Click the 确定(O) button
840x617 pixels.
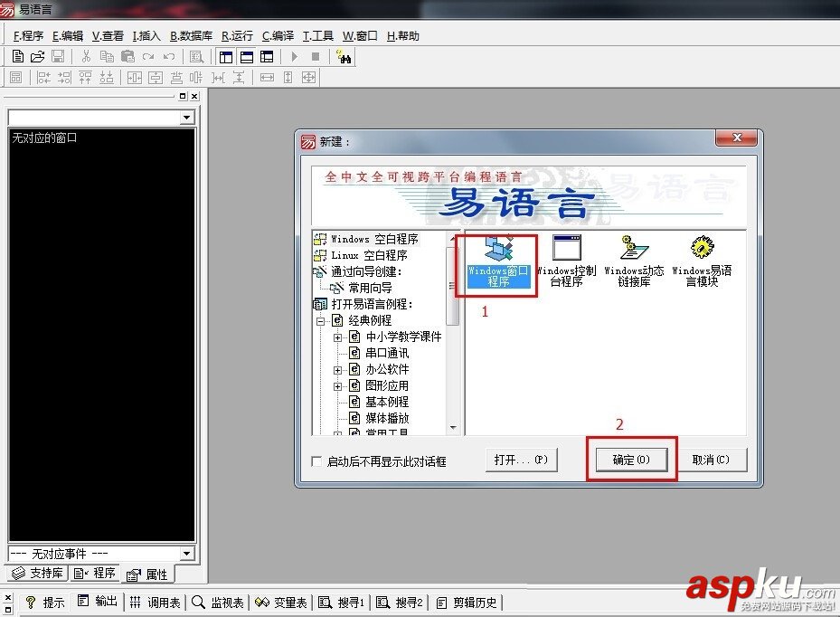pyautogui.click(x=632, y=460)
